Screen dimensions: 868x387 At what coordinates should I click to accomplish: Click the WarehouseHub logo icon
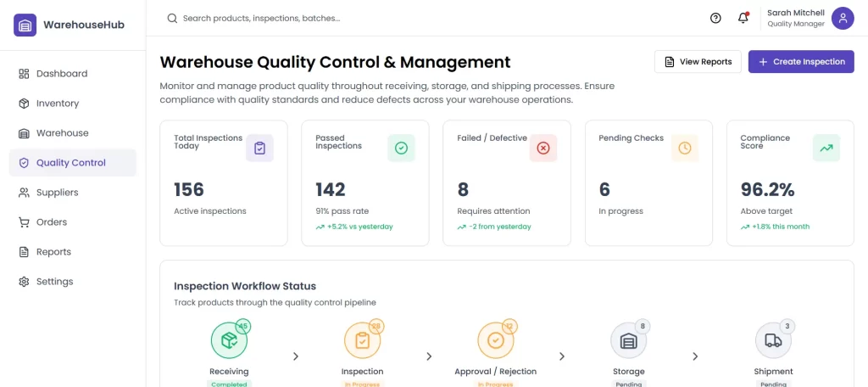25,25
